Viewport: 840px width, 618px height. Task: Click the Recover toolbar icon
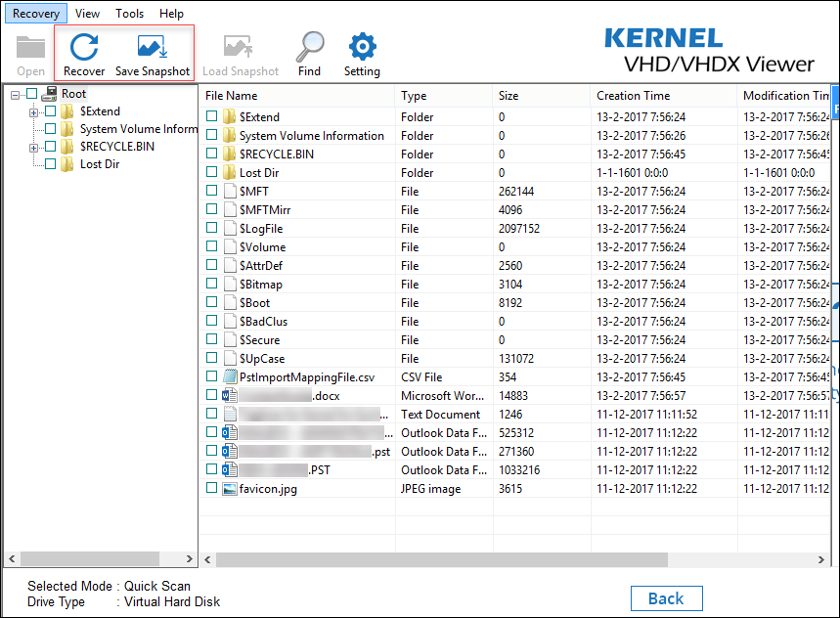click(x=84, y=47)
